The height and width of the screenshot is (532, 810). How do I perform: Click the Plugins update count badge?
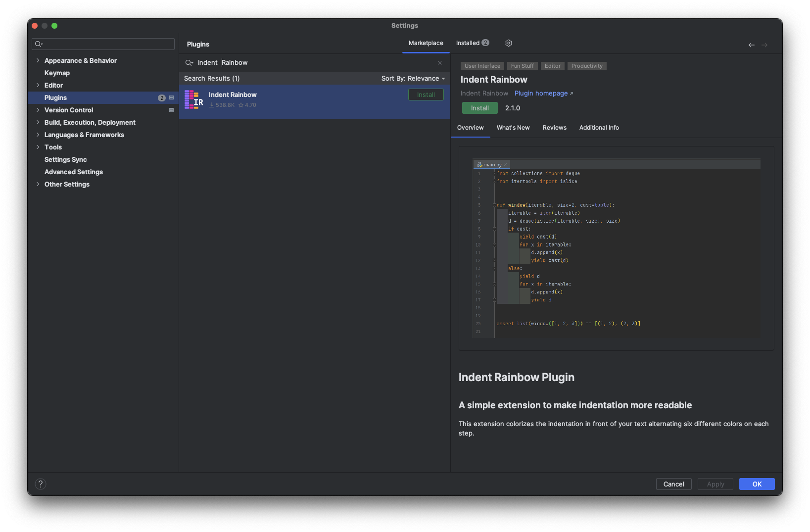point(161,98)
